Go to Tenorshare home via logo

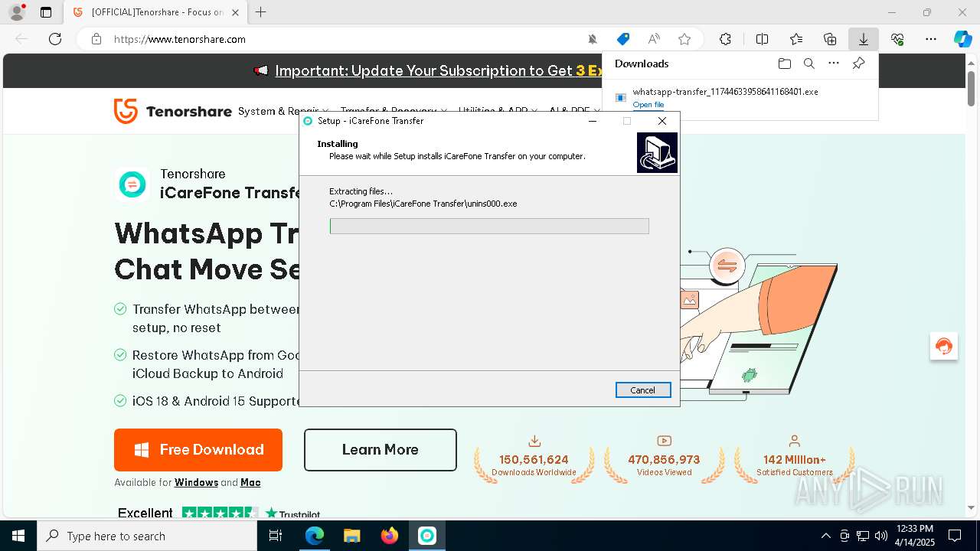click(172, 111)
